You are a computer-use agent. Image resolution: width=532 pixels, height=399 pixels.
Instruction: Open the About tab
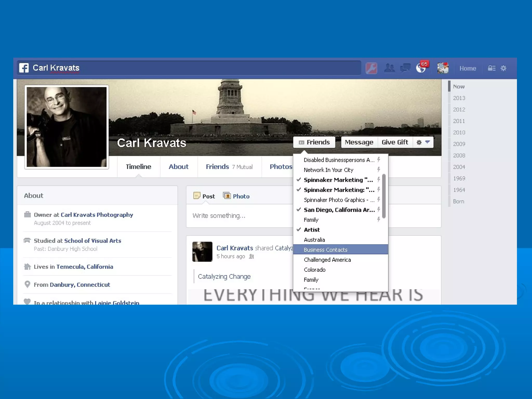178,167
